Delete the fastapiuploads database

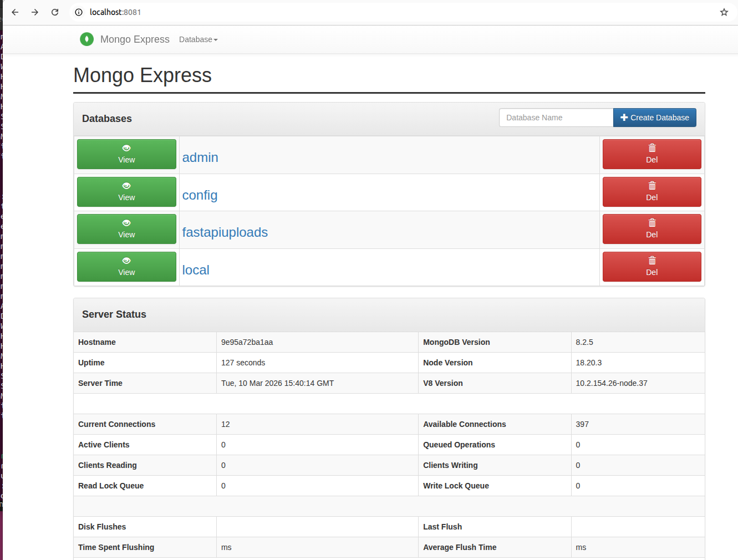coord(652,229)
